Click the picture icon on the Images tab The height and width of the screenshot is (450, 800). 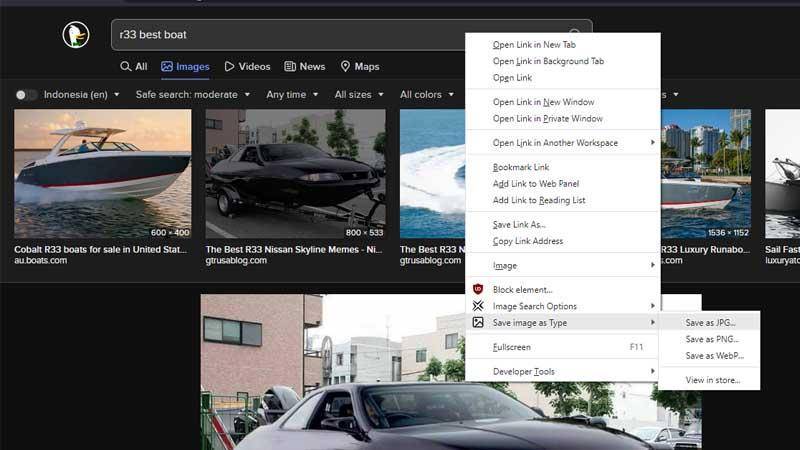(x=167, y=66)
